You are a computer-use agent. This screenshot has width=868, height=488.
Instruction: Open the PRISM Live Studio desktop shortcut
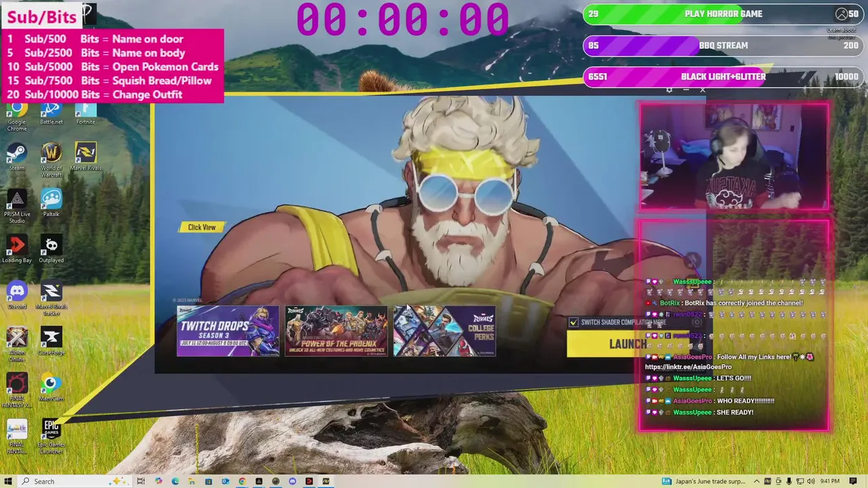[17, 207]
